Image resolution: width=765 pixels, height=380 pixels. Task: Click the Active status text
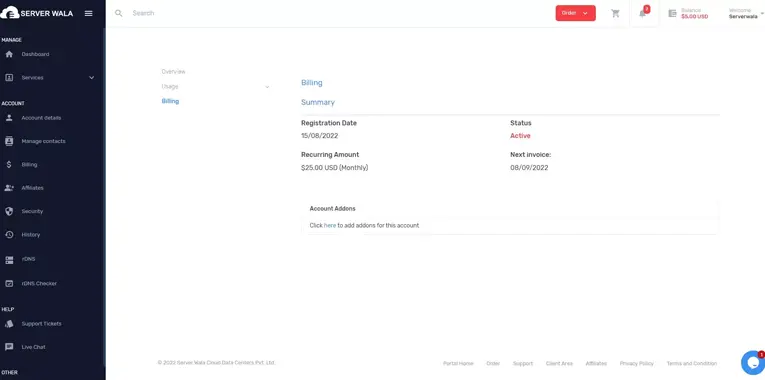[520, 136]
